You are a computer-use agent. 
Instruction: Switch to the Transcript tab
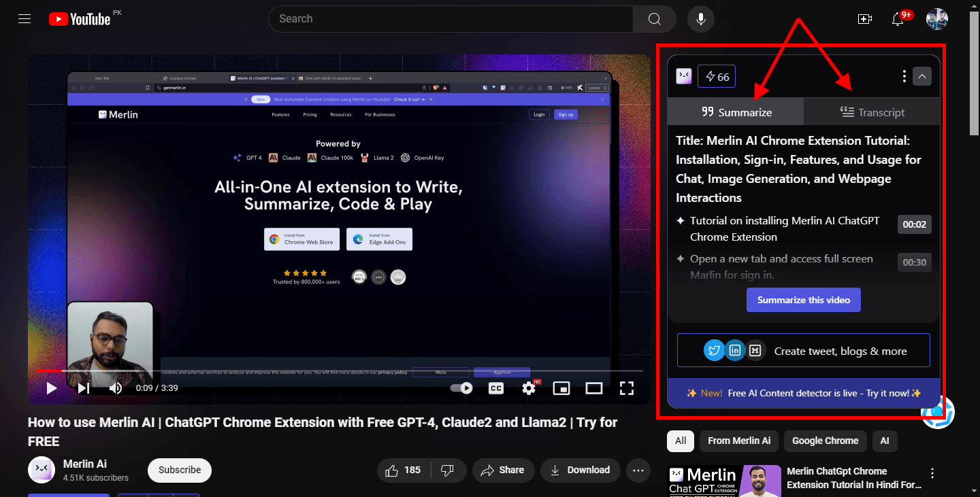pos(872,112)
